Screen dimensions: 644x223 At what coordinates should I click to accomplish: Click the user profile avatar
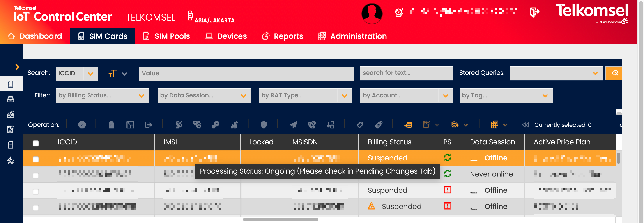point(372,13)
